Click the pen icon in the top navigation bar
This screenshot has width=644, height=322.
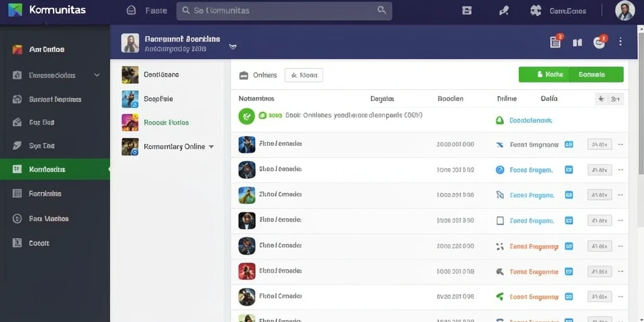[504, 11]
